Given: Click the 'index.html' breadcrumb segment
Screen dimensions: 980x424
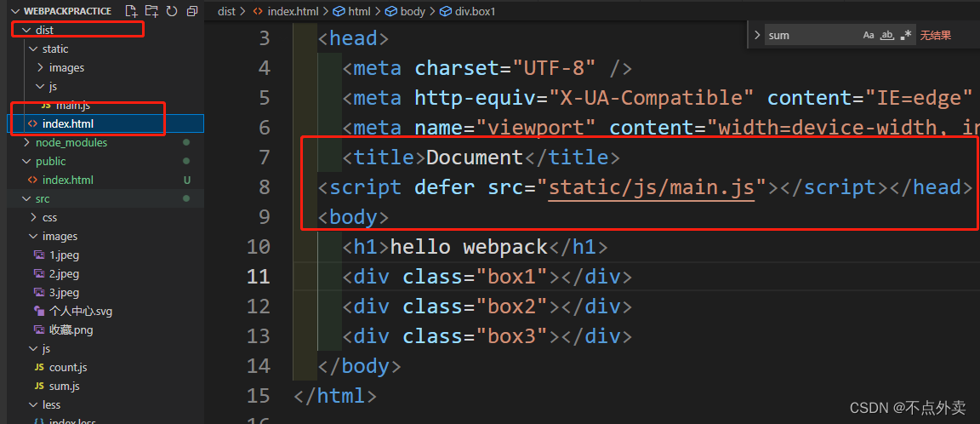Looking at the screenshot, I should 293,11.
